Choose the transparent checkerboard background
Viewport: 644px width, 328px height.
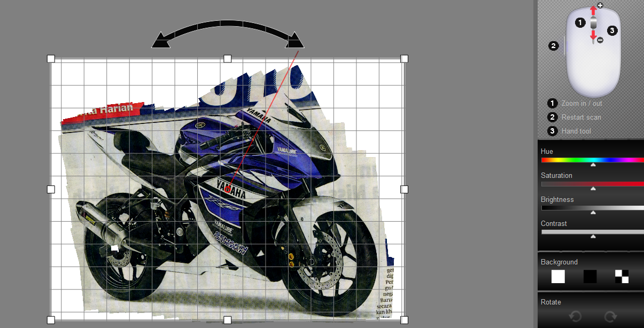622,276
